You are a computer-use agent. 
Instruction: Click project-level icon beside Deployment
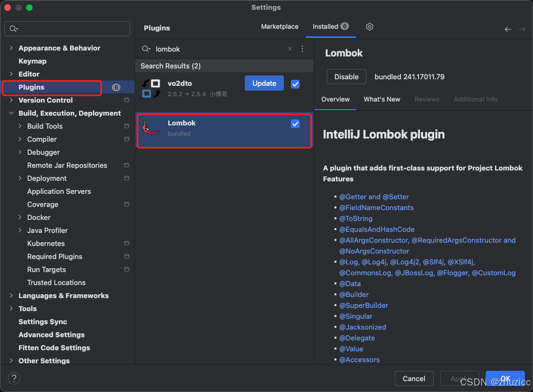click(x=127, y=178)
